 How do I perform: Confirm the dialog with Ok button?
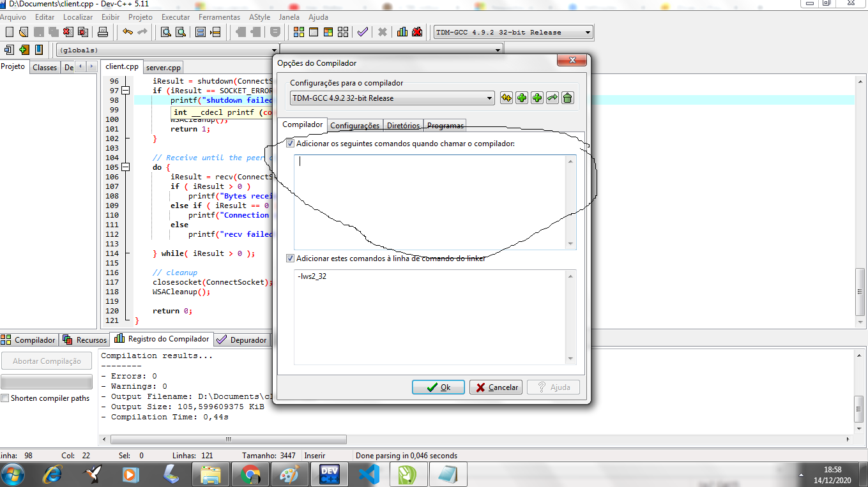tap(438, 387)
